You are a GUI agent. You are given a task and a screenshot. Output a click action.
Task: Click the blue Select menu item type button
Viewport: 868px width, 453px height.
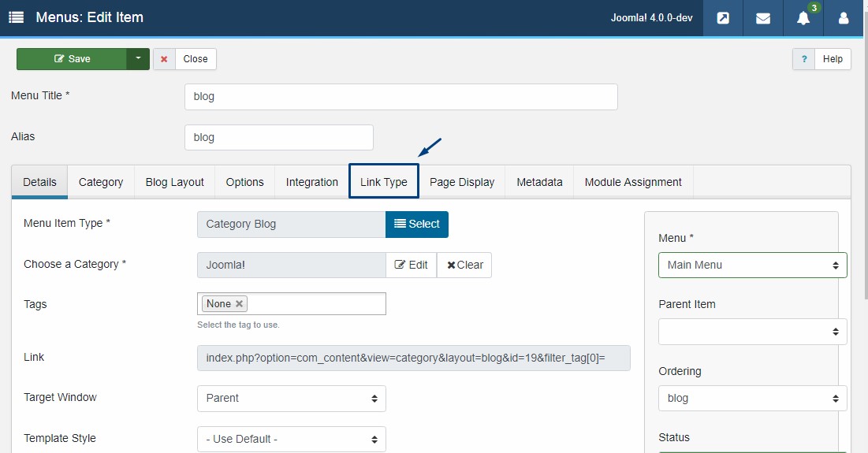click(417, 224)
